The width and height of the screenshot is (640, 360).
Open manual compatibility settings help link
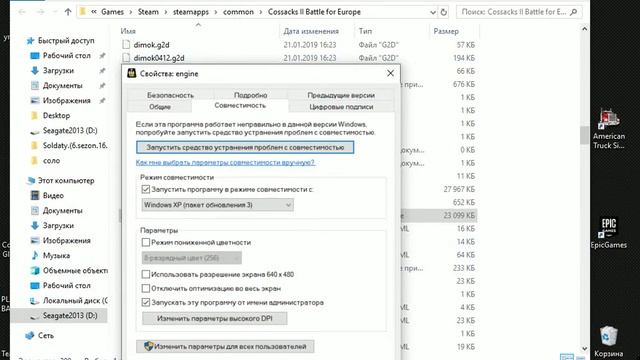225,162
